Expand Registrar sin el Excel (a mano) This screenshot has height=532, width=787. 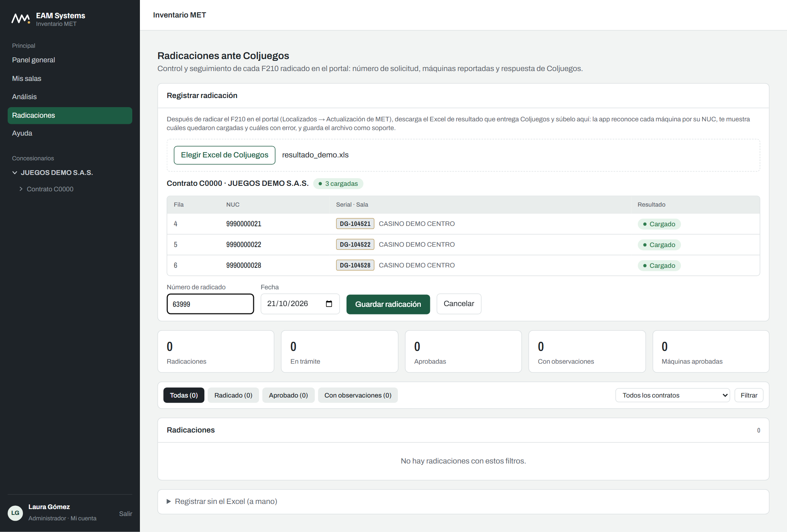[222, 501]
